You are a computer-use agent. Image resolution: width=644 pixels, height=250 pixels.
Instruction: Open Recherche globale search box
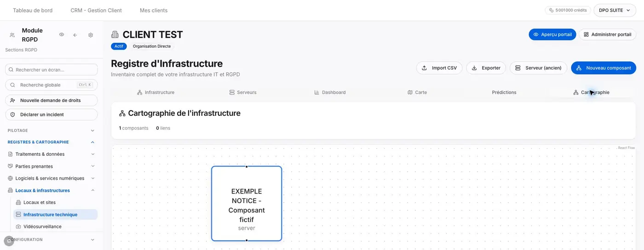52,85
